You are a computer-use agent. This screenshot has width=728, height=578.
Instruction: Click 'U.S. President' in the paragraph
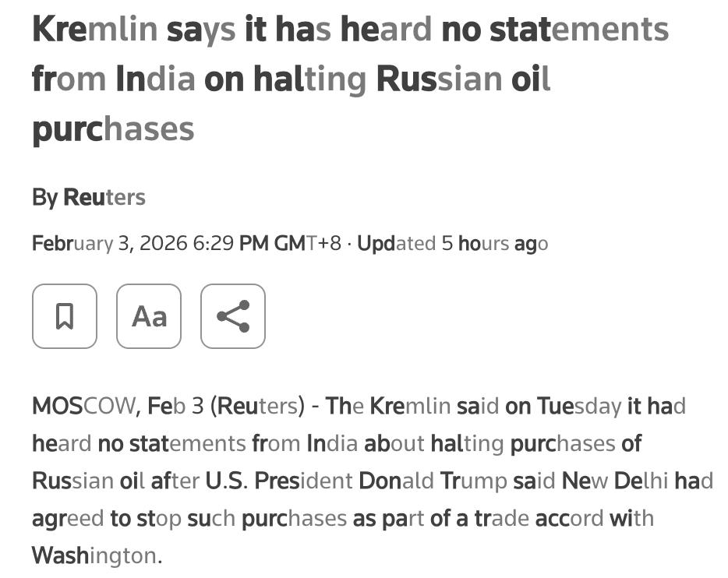[x=279, y=481]
